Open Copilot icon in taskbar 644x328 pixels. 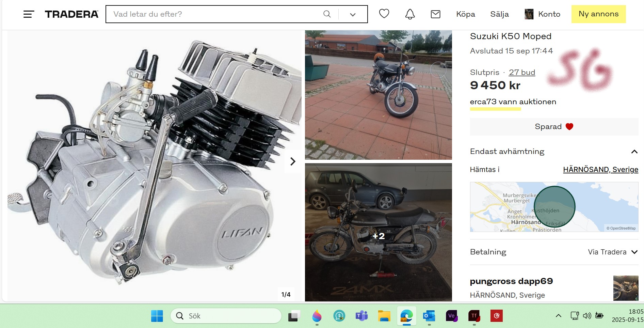(x=317, y=316)
